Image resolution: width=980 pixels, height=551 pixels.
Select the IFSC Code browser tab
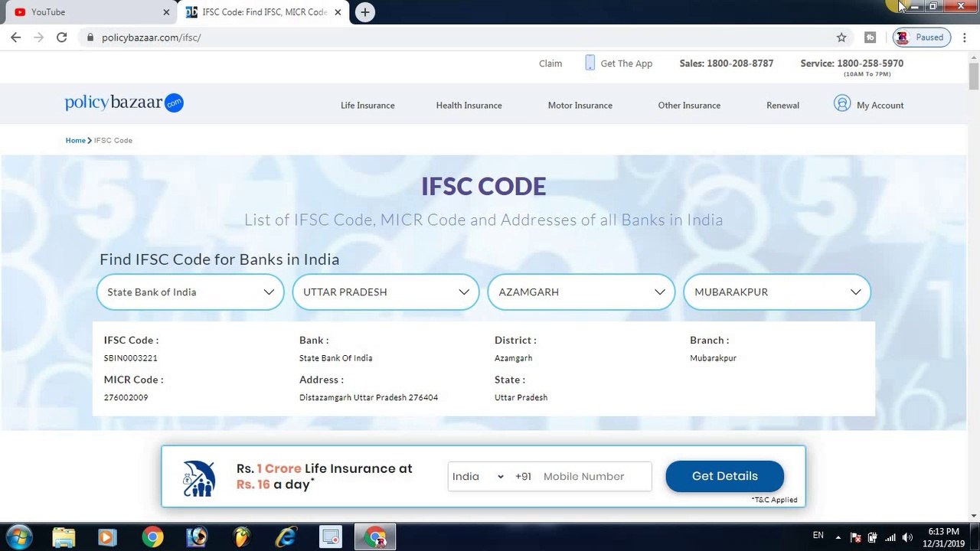[263, 12]
